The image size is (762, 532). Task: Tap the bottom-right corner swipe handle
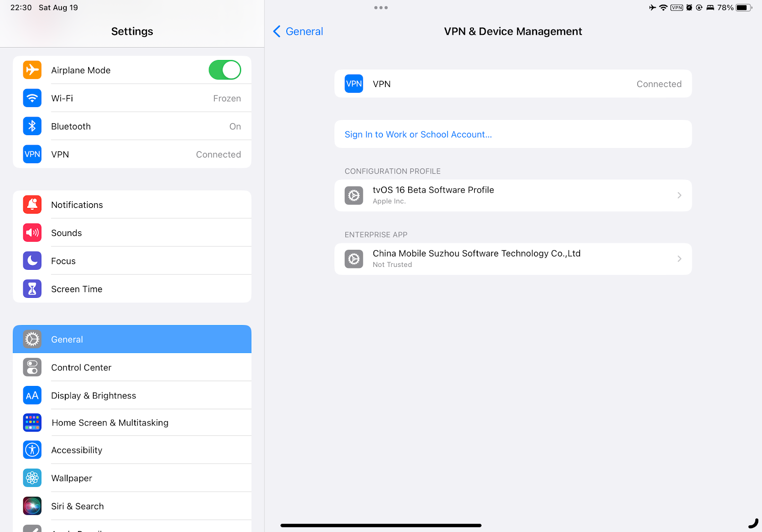click(753, 523)
